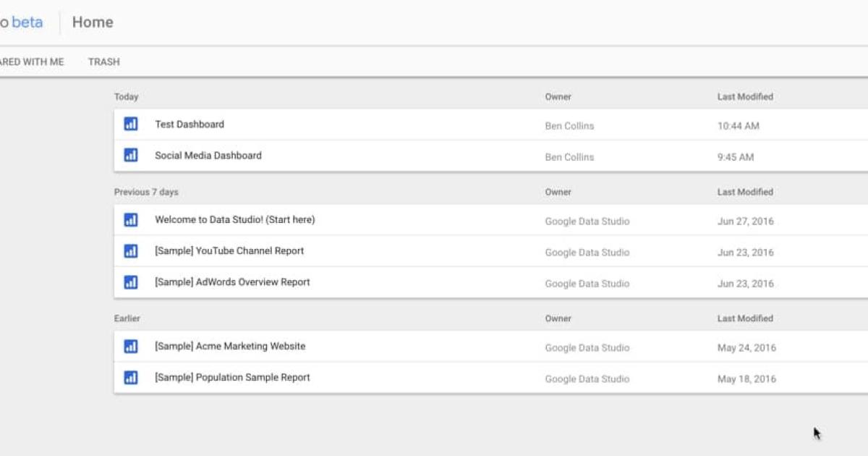868x456 pixels.
Task: Click the Test Dashboard report icon
Action: pos(131,124)
